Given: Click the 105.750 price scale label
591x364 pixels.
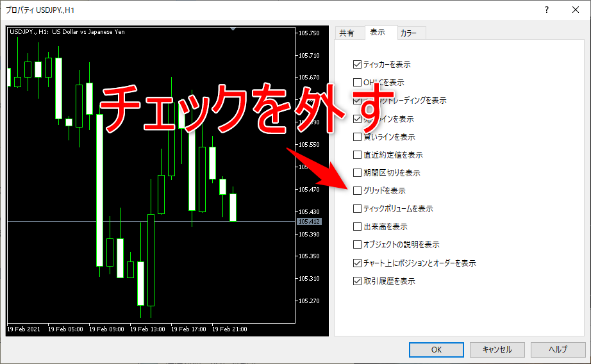Looking at the screenshot, I should point(309,33).
